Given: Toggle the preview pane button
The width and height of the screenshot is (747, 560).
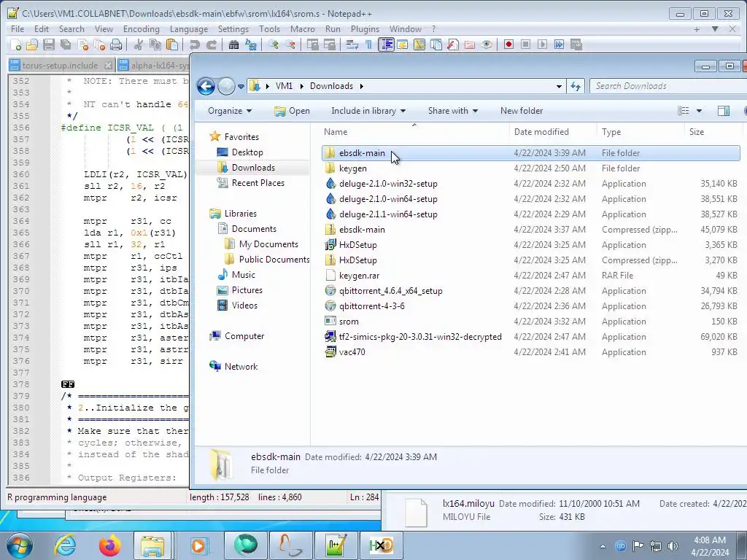Looking at the screenshot, I should (723, 111).
